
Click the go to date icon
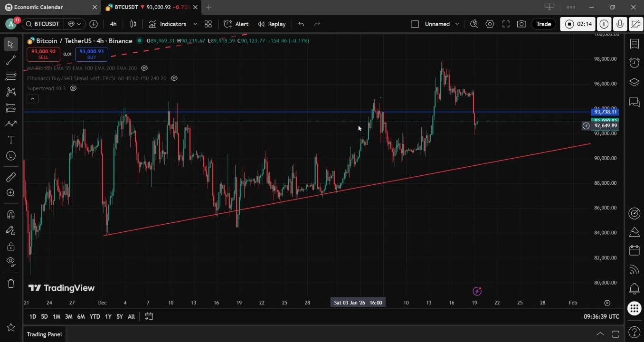point(149,316)
